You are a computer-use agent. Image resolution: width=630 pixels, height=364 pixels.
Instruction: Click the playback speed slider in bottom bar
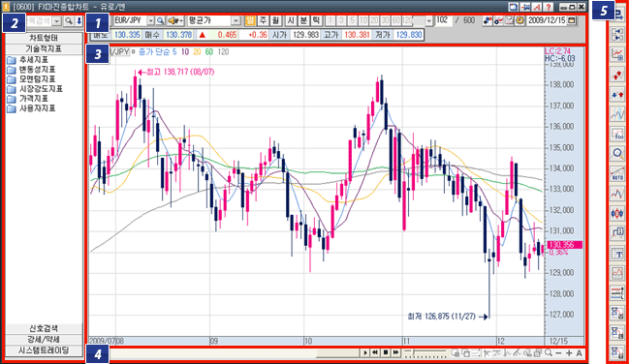click(x=425, y=353)
